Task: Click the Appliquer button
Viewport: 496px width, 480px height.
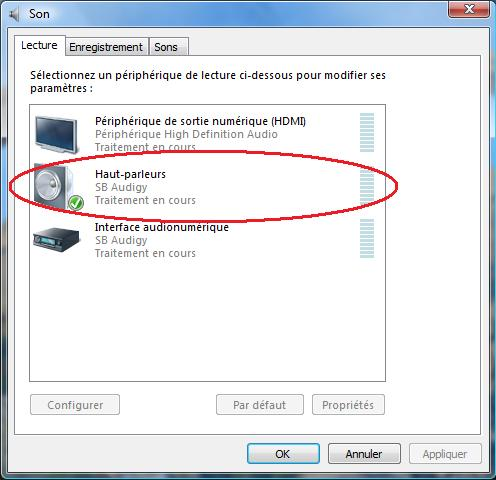Action: pos(445,454)
